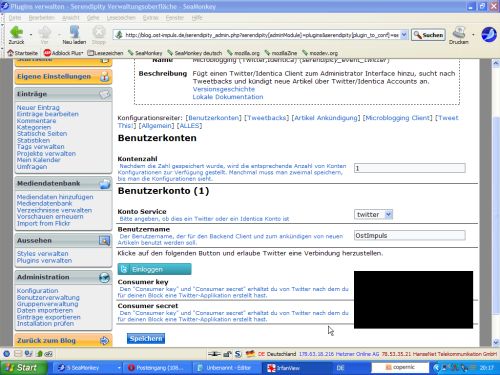Viewport: 500px width, 375px height.
Task: Open the Datei menu
Action: [x=15, y=18]
